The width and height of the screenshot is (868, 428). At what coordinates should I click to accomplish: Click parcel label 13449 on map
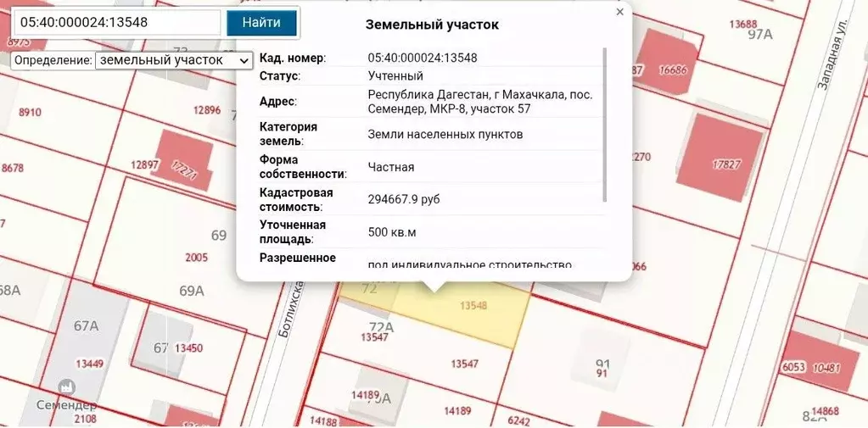pos(90,364)
